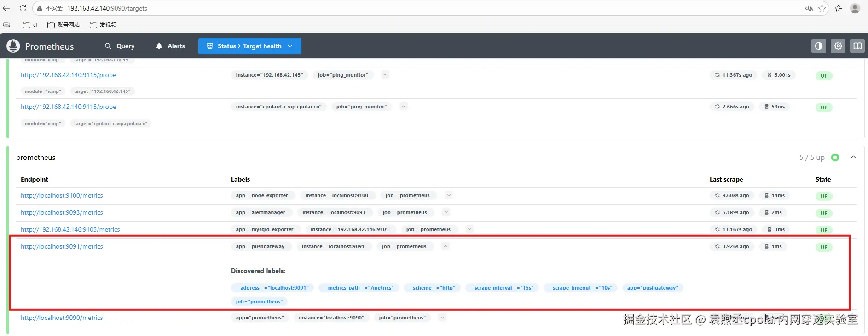
Task: Click the insecure site warning icon
Action: click(x=40, y=8)
